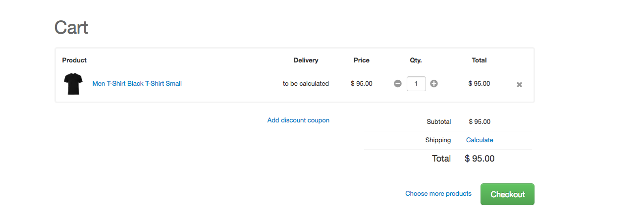Select the Total column header
644x224 pixels.
(x=479, y=60)
